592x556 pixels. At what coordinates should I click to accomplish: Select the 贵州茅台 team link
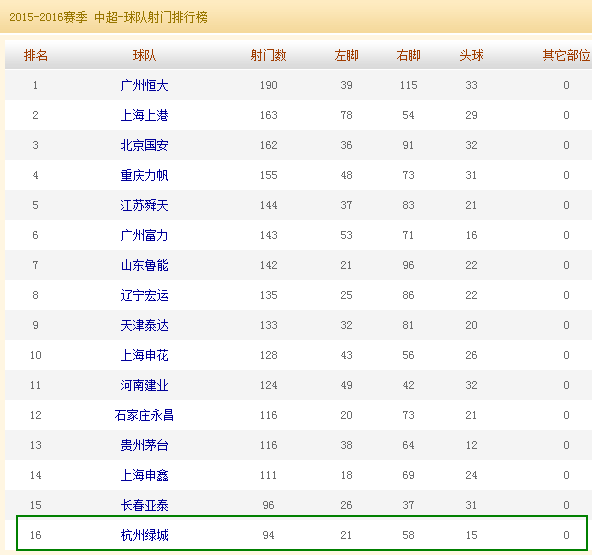click(144, 445)
